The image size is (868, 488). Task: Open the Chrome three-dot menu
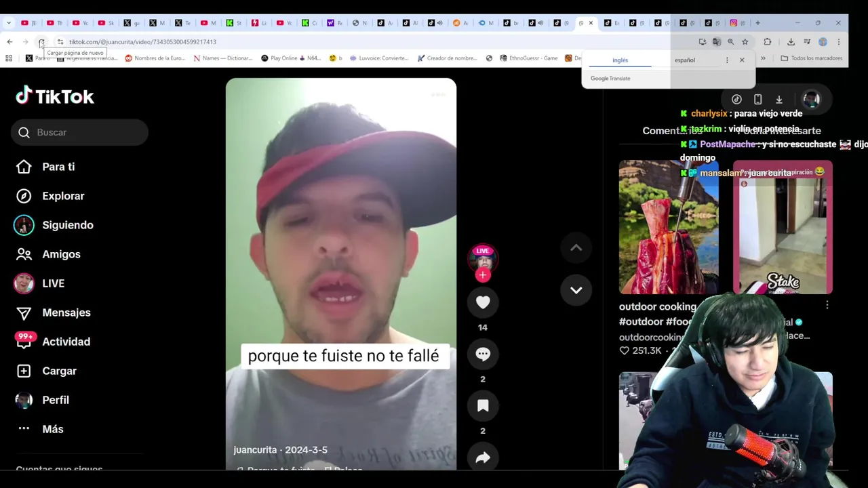pyautogui.click(x=839, y=42)
